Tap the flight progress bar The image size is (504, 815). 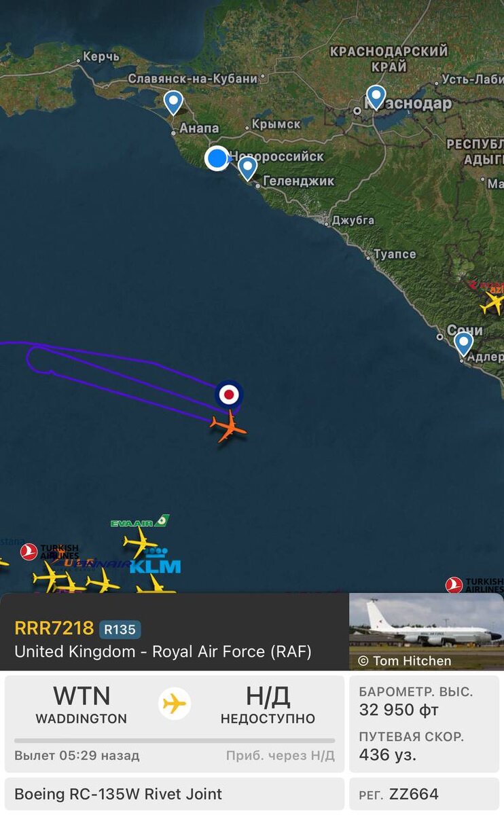coord(175,740)
